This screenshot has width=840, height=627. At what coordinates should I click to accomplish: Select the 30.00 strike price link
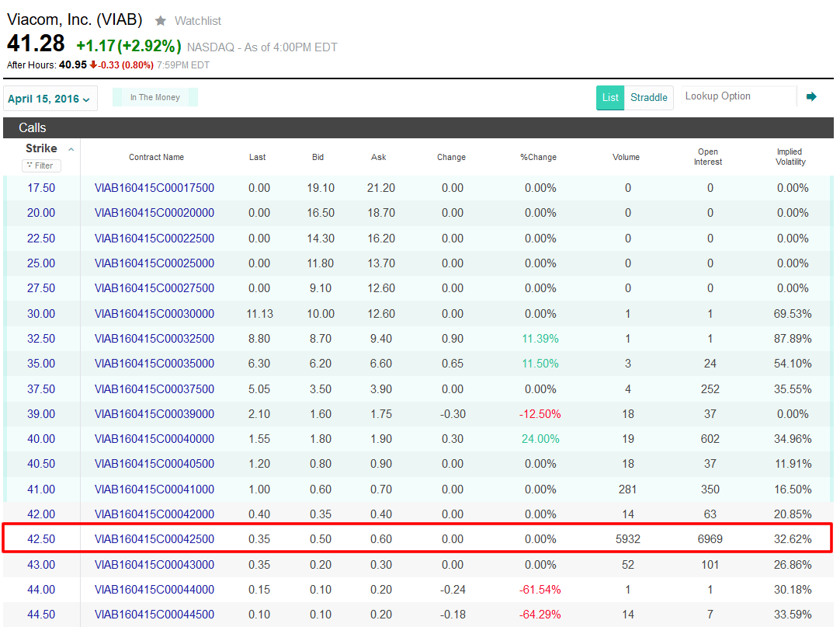pos(41,314)
